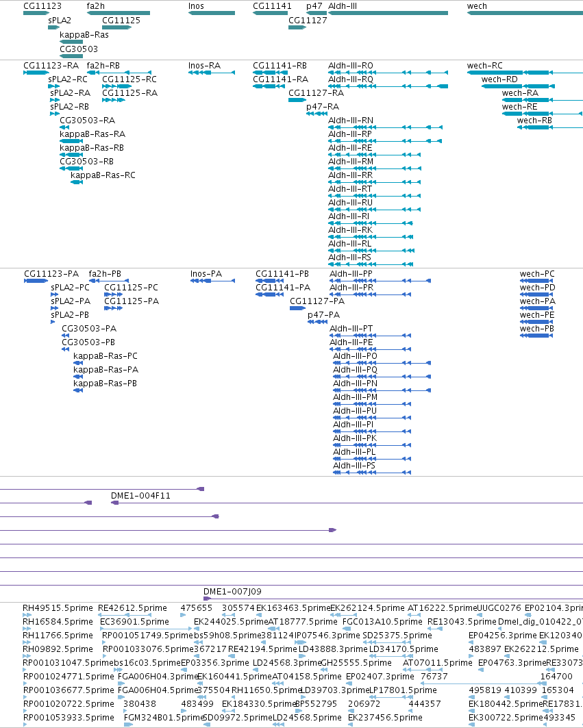The image size is (583, 728).
Task: Select EST SD25375.5prime
Action: (x=387, y=642)
